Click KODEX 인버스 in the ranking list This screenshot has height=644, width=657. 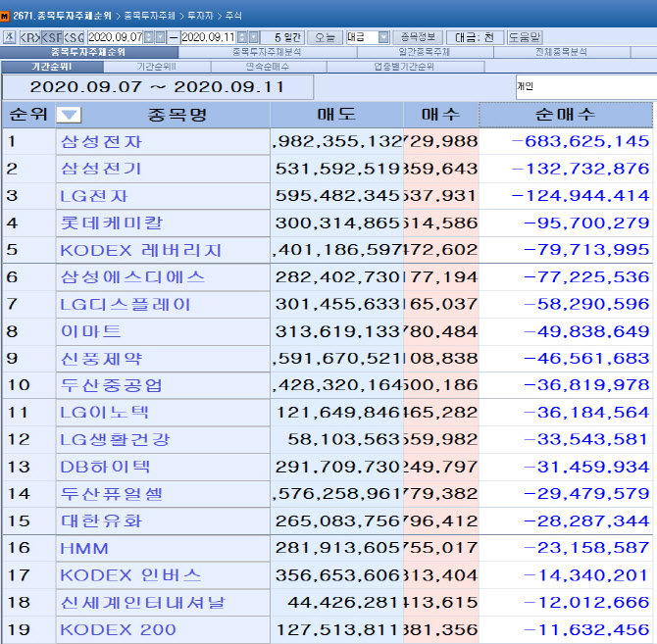click(130, 575)
